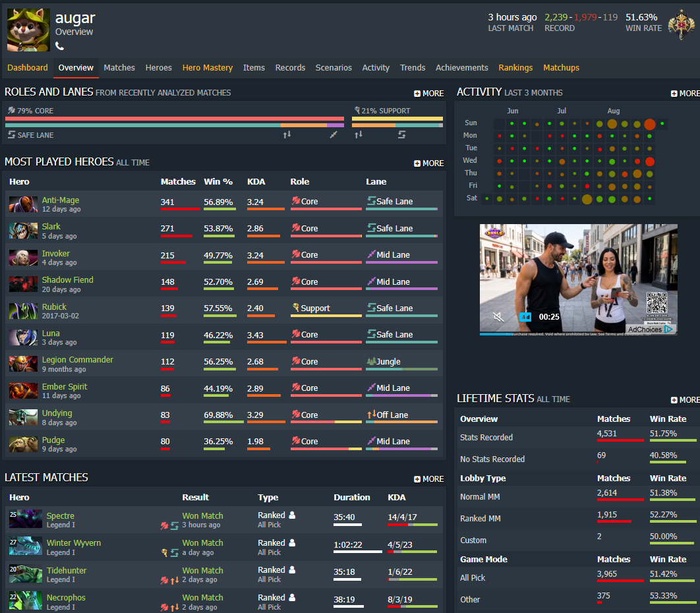This screenshot has width=700, height=613.
Task: Go to the Hero Mastery tab
Action: [208, 67]
